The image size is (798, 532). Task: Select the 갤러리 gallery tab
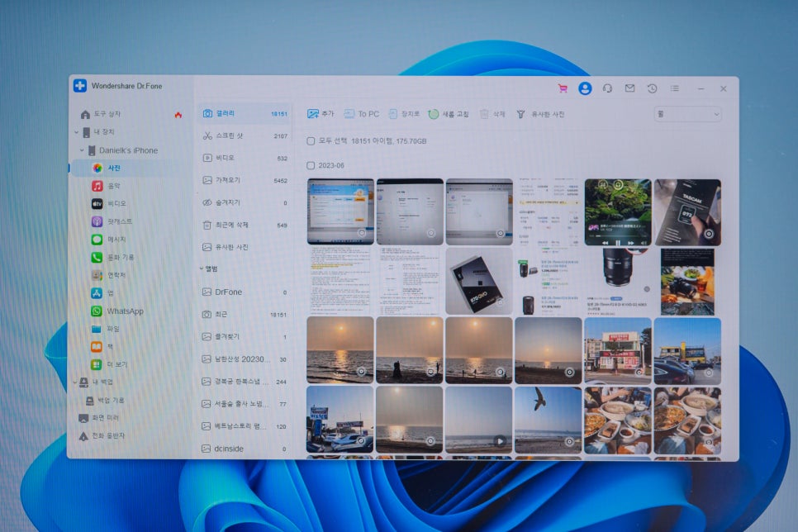click(245, 113)
